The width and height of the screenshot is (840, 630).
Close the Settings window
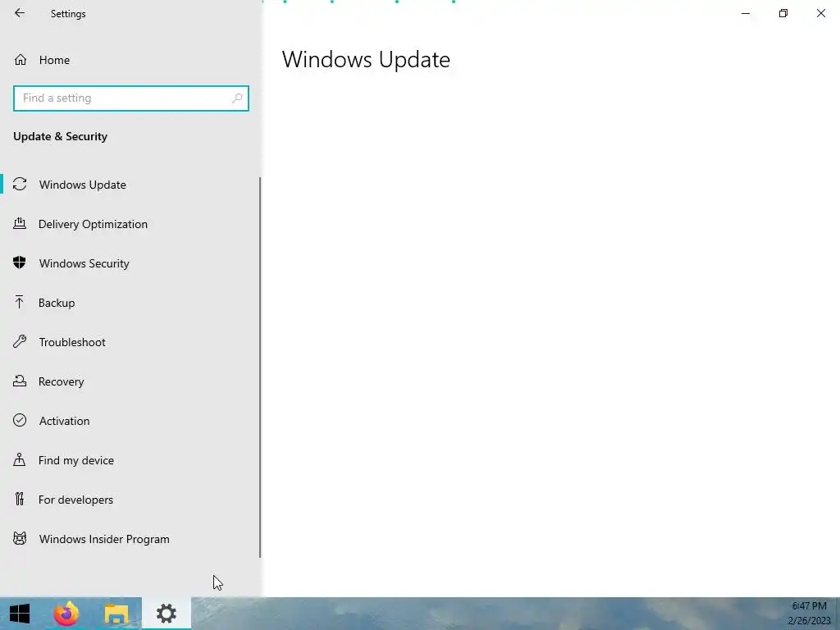820,13
